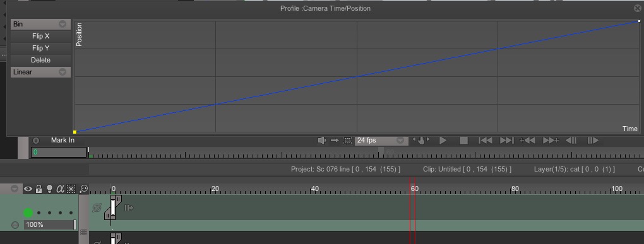Click the Mark In label
This screenshot has width=644, height=244.
pyautogui.click(x=63, y=140)
